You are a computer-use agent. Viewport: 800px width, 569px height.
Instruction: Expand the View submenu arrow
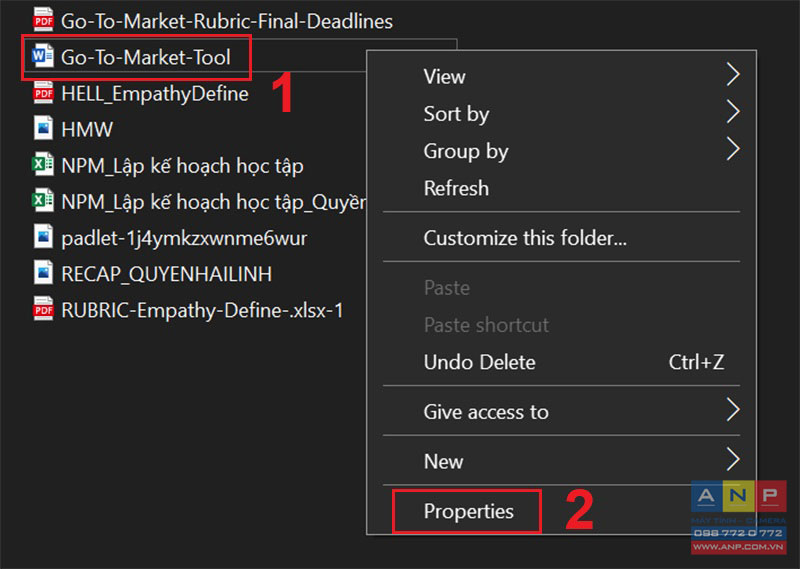tap(733, 75)
